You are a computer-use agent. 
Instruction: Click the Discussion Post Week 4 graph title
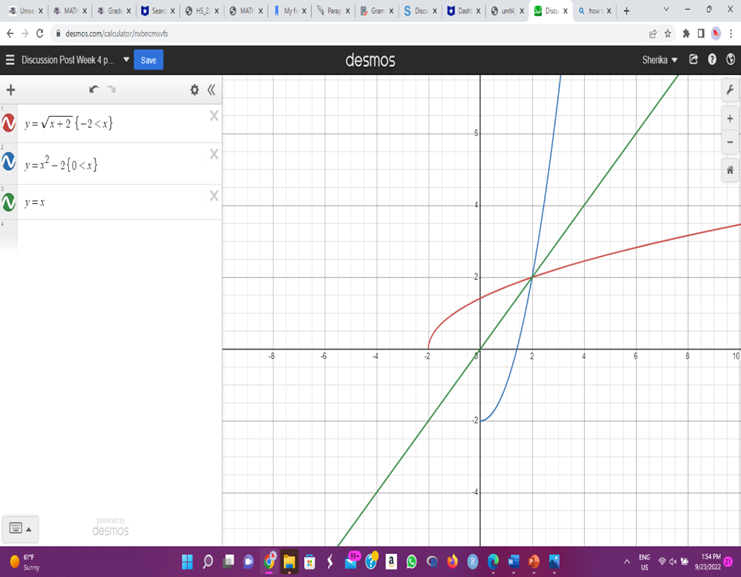pyautogui.click(x=68, y=60)
